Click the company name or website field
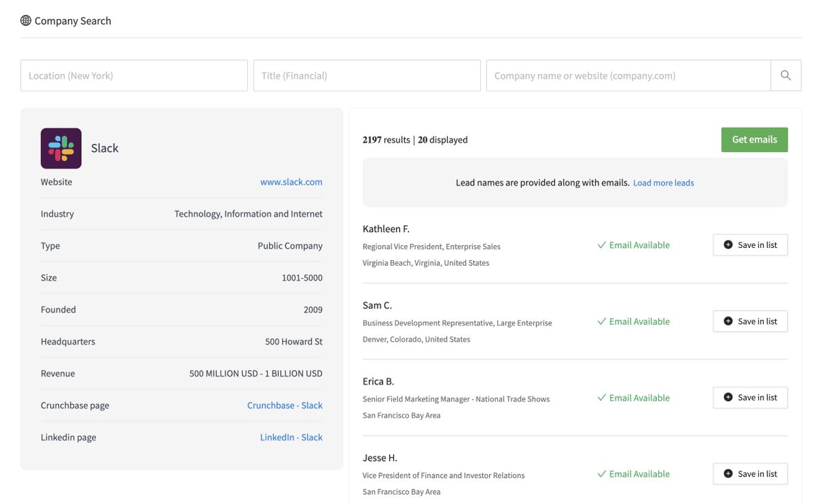The width and height of the screenshot is (822, 504). click(628, 75)
